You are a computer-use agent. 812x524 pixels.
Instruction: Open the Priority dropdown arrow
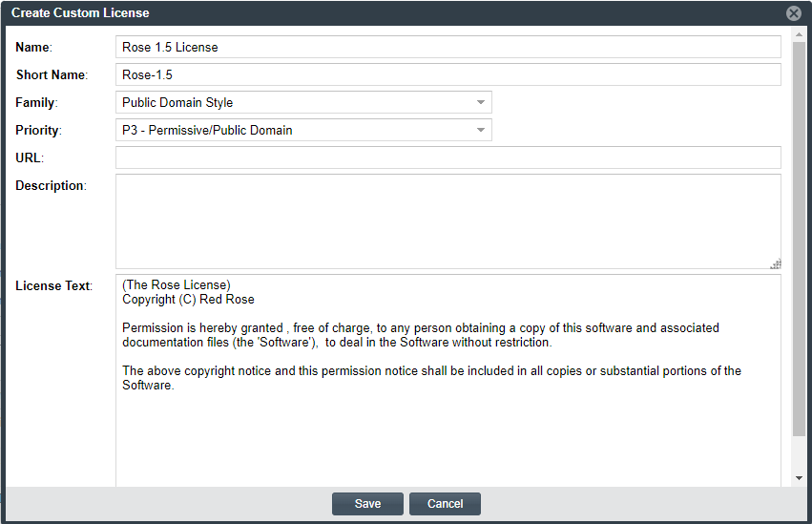[480, 130]
